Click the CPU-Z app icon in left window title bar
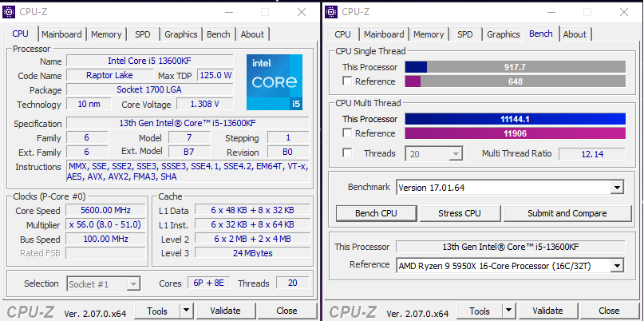The width and height of the screenshot is (644, 321). point(9,12)
